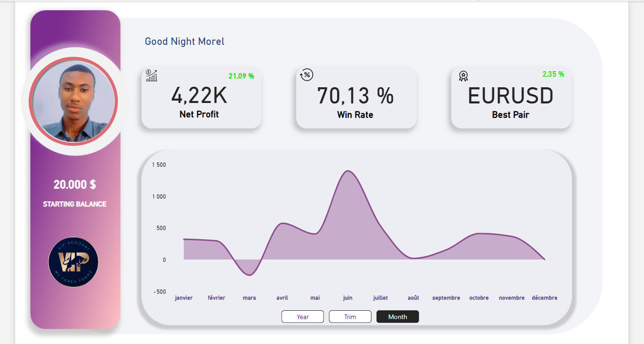The height and width of the screenshot is (344, 644).
Task: Click the 20.000 $ starting balance text
Action: [x=75, y=185]
